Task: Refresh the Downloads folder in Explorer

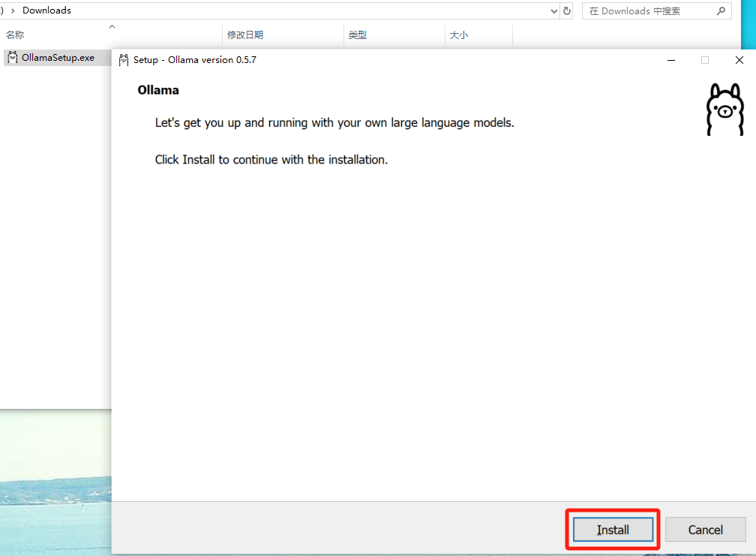Action: pos(567,11)
